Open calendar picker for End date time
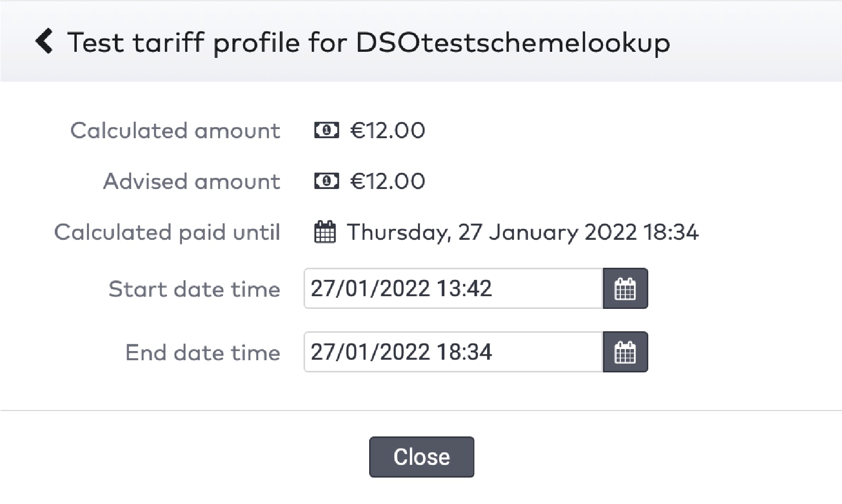The height and width of the screenshot is (504, 842). click(625, 352)
